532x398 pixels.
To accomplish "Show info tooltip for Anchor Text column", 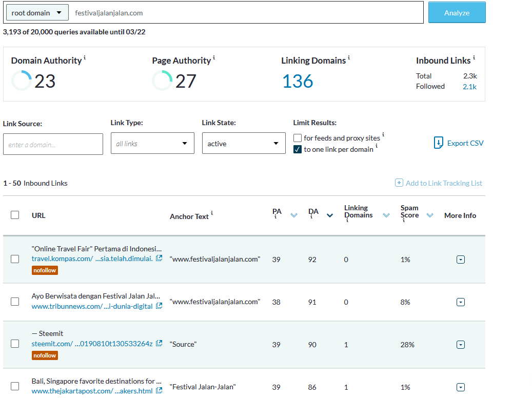I will tap(212, 213).
